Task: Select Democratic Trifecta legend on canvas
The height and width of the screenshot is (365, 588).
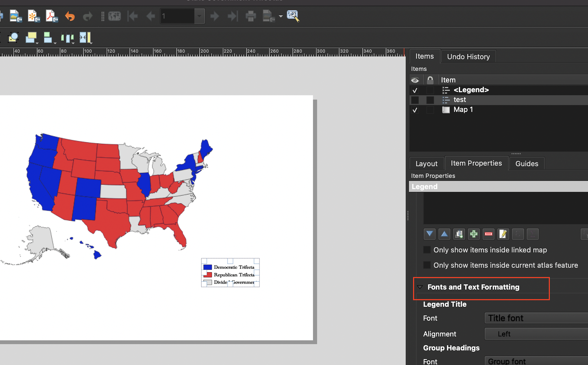Action: coord(234,267)
